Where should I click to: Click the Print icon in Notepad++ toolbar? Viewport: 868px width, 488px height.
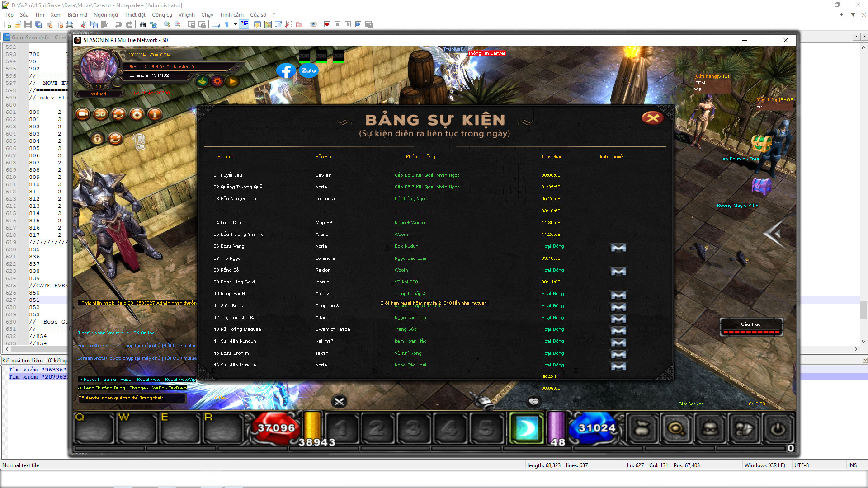(x=70, y=24)
